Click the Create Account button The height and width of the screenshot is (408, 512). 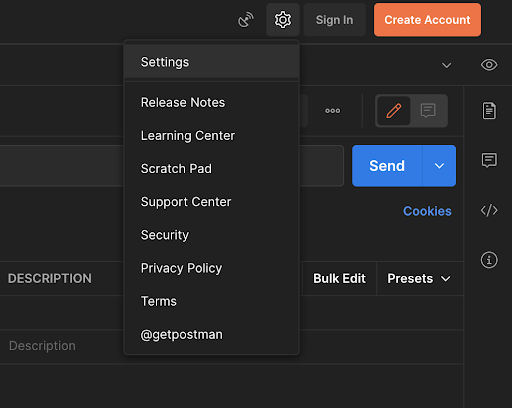click(427, 20)
